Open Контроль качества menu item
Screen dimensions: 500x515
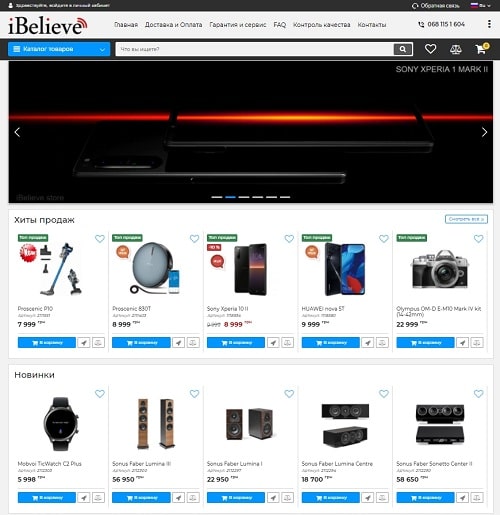click(x=321, y=25)
